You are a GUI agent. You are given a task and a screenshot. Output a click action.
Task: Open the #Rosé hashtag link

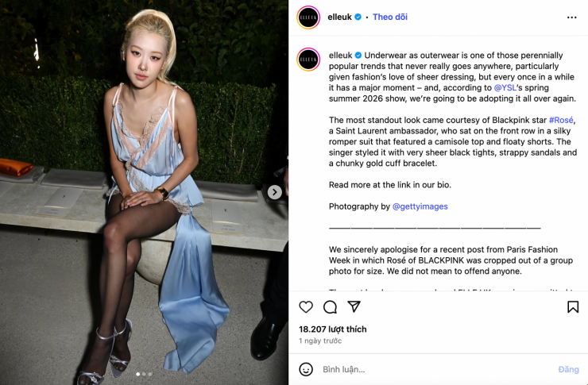pos(561,120)
